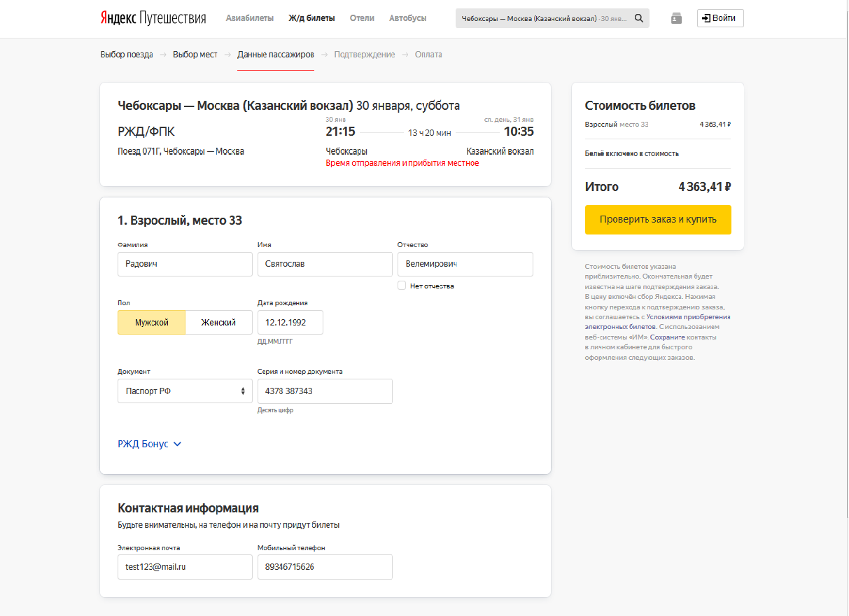The width and height of the screenshot is (849, 616).
Task: Click the Имя field containing Святослав
Action: 325,265
